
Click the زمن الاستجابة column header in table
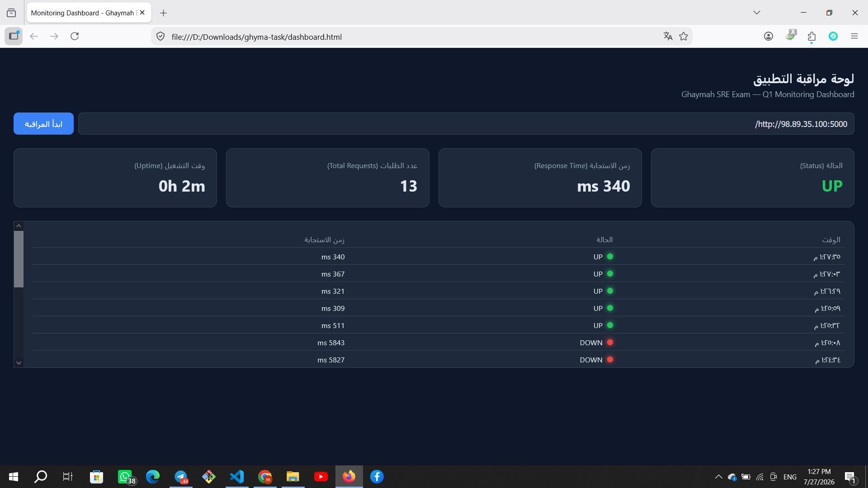pos(324,239)
